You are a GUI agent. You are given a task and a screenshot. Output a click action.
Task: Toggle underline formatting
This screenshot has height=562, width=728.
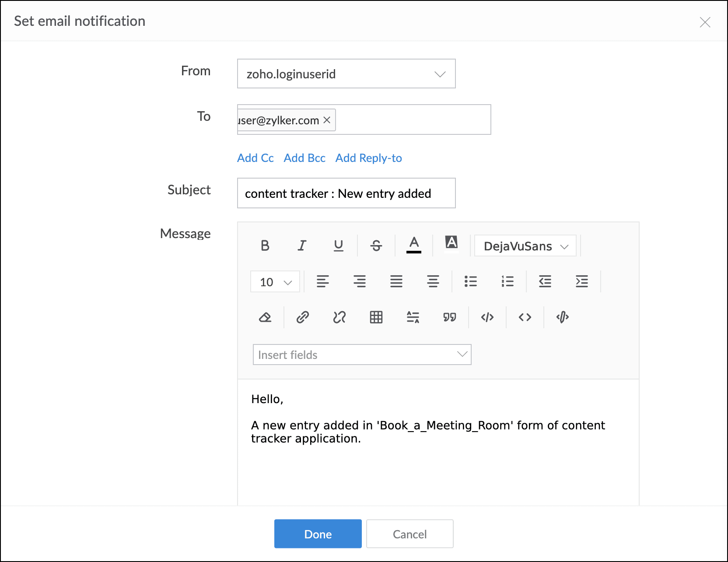click(339, 246)
